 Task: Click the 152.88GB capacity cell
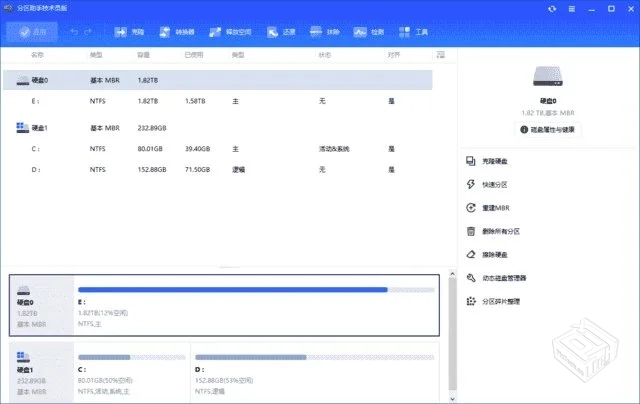tap(152, 169)
